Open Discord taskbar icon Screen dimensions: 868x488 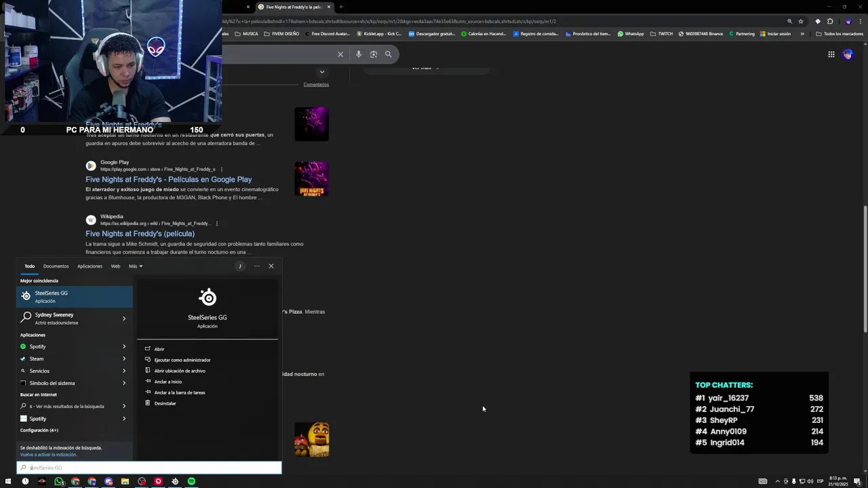108,481
